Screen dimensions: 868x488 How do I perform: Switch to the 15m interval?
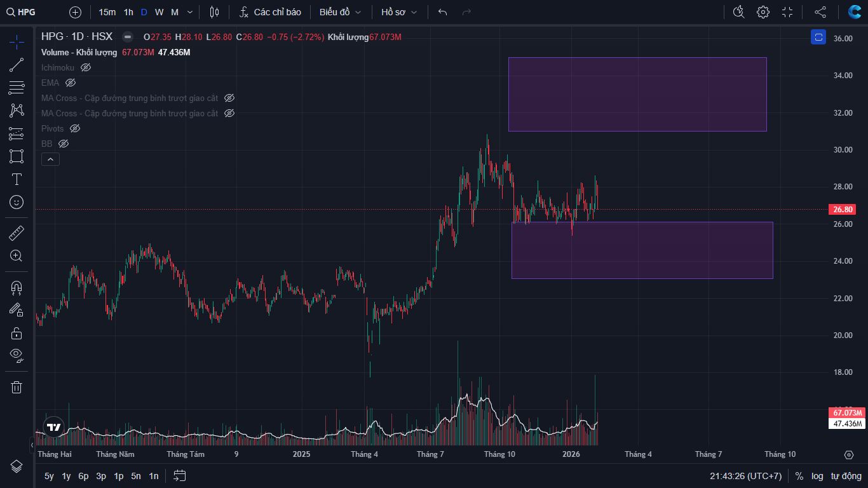[x=107, y=12]
